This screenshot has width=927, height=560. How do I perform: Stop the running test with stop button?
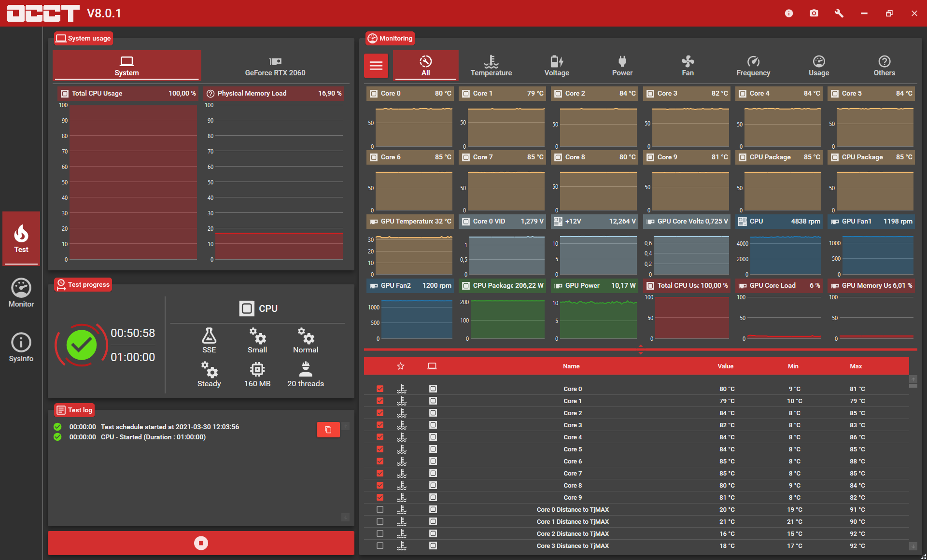click(201, 543)
